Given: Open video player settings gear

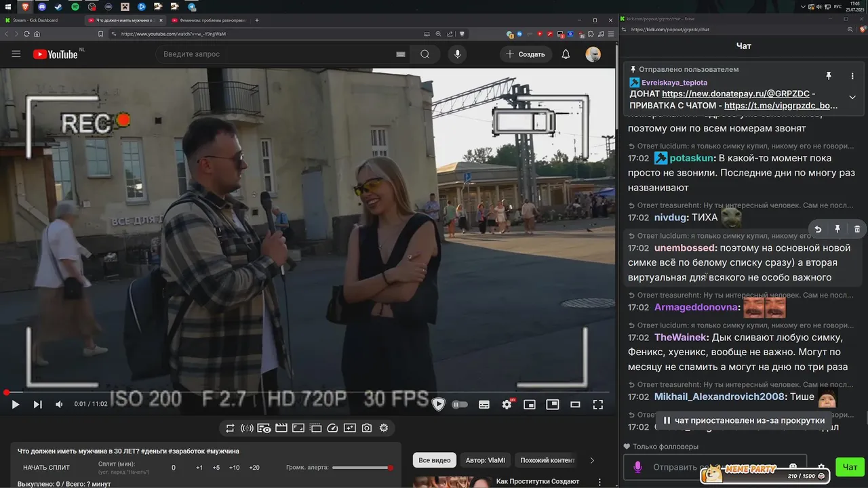Looking at the screenshot, I should pos(507,405).
